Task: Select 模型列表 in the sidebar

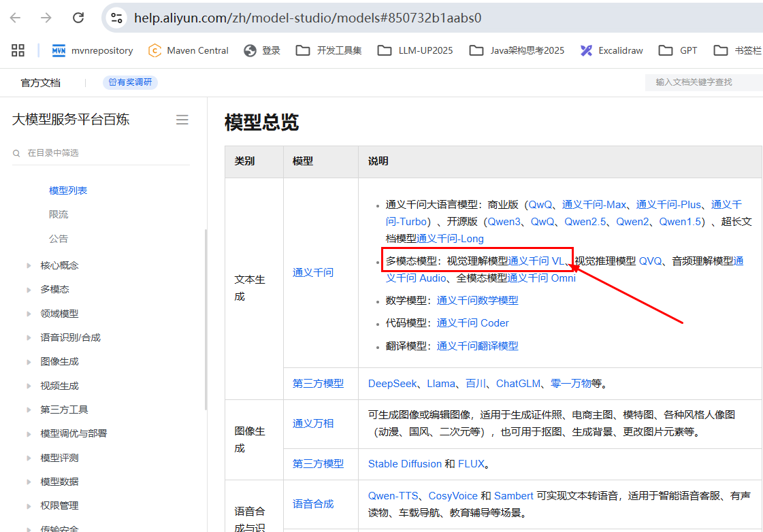Action: pos(68,190)
